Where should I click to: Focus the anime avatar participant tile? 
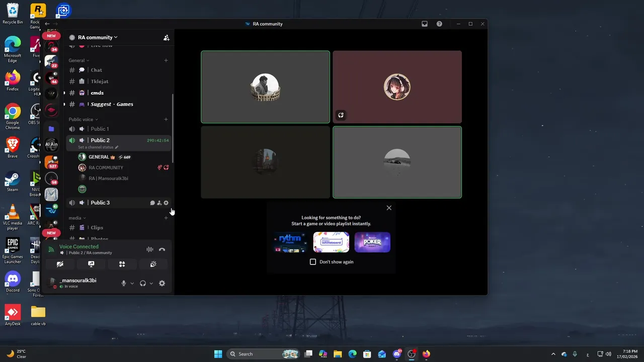397,87
